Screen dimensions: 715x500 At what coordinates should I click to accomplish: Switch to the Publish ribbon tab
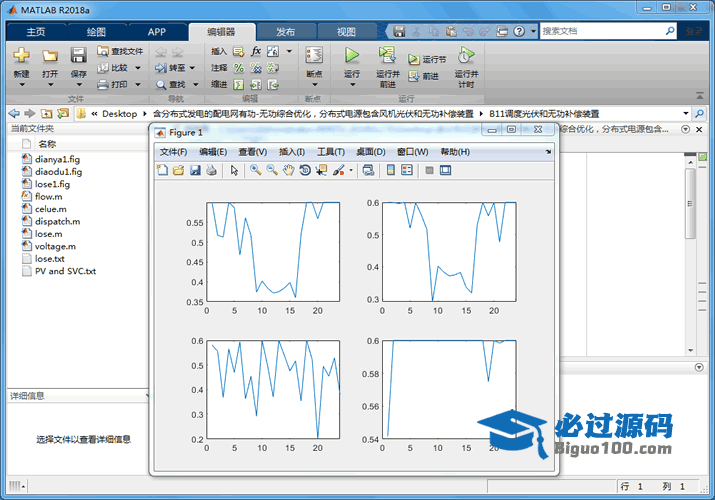point(285,32)
